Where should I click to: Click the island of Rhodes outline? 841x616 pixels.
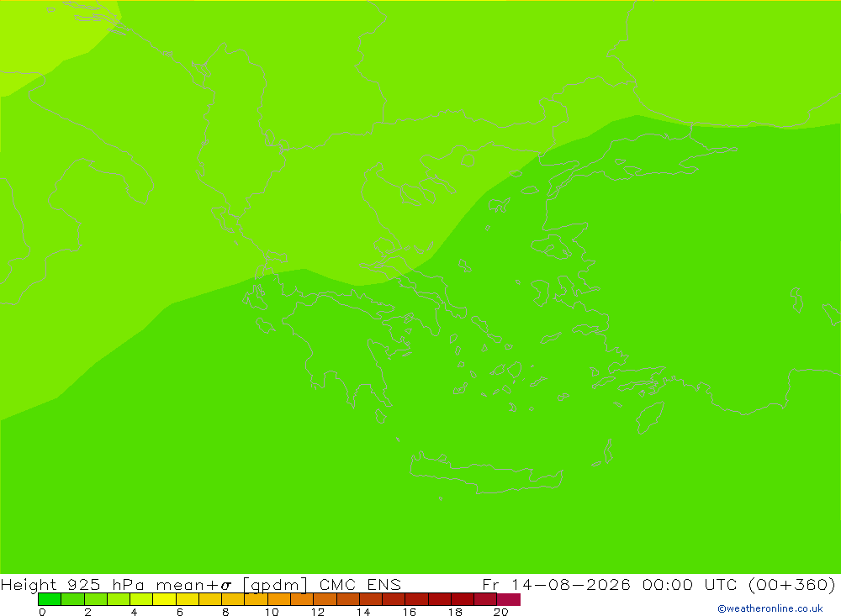tap(649, 418)
